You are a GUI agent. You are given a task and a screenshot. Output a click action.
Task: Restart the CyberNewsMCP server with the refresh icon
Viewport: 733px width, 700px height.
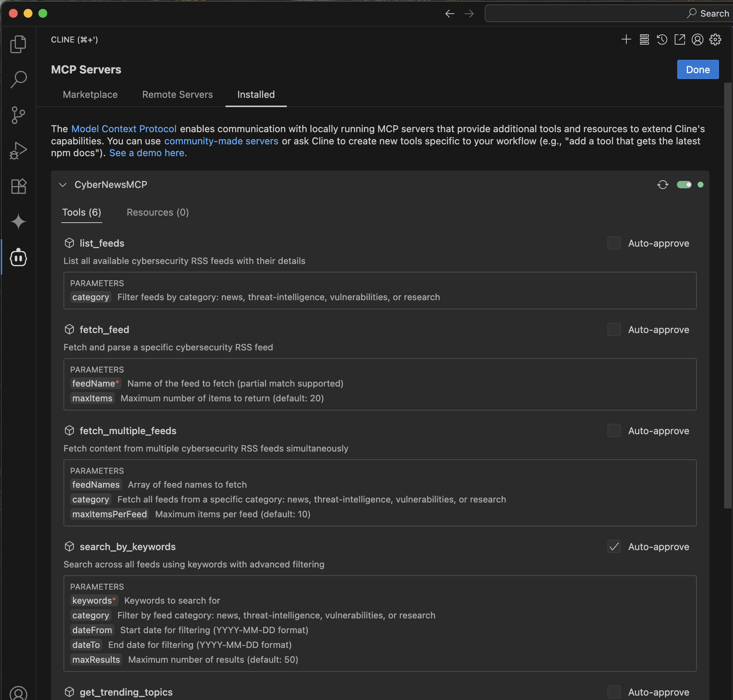point(663,185)
